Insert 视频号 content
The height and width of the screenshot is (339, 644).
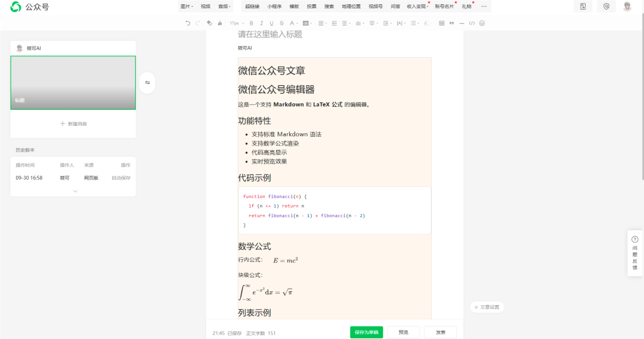(376, 6)
